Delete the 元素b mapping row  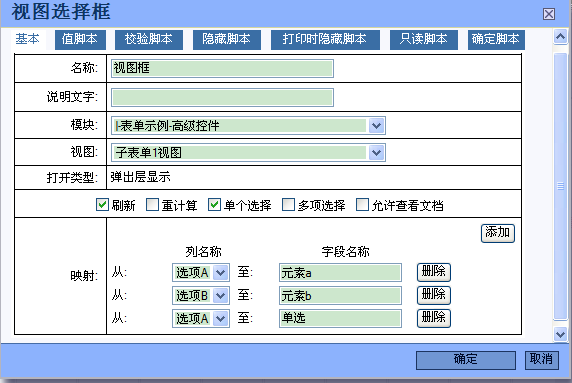click(x=434, y=295)
